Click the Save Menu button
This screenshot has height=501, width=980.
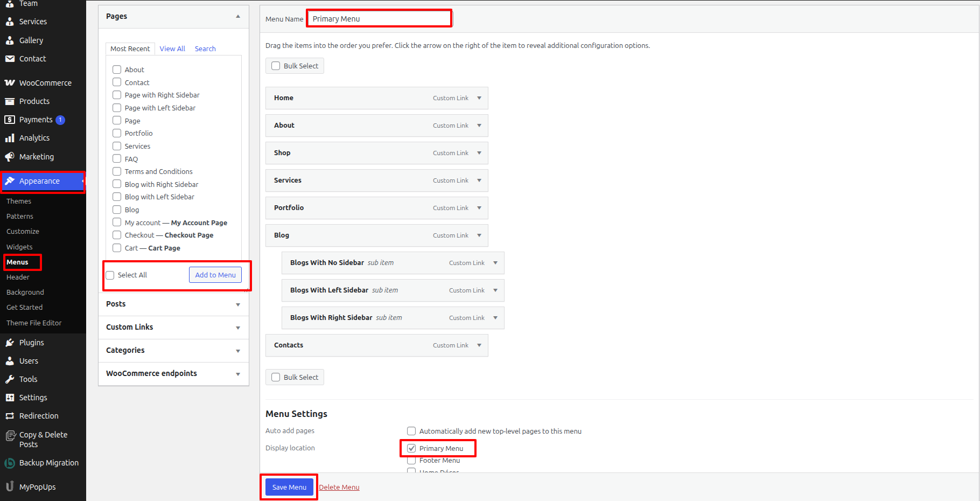pos(289,487)
